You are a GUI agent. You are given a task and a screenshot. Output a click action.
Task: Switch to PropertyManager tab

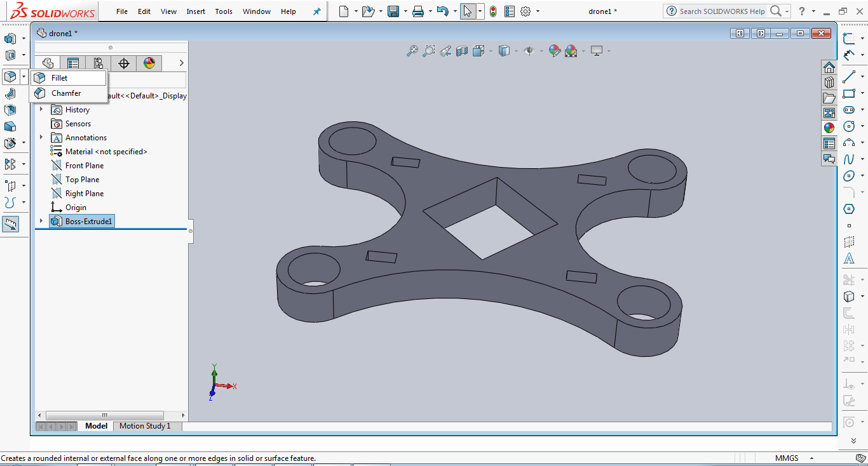[x=73, y=63]
